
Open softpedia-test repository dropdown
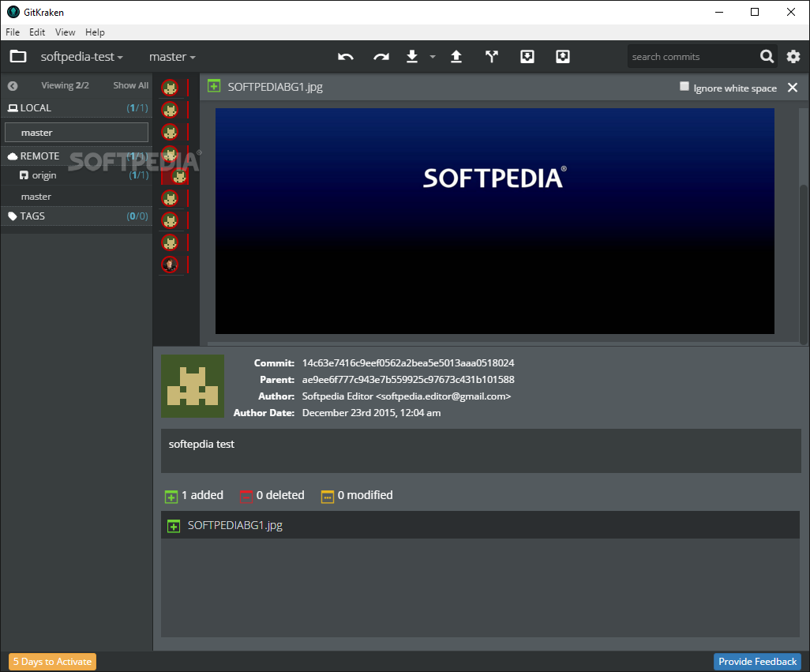(x=81, y=57)
